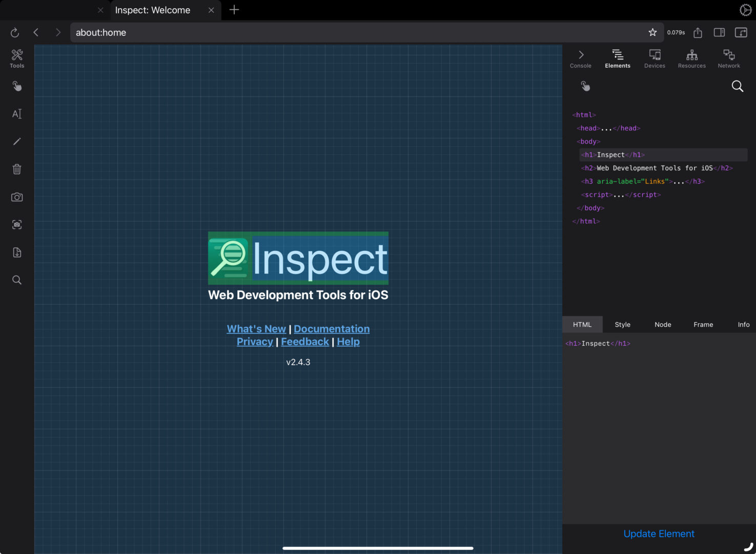This screenshot has width=756, height=554.
Task: Go forward in history
Action: click(x=58, y=32)
